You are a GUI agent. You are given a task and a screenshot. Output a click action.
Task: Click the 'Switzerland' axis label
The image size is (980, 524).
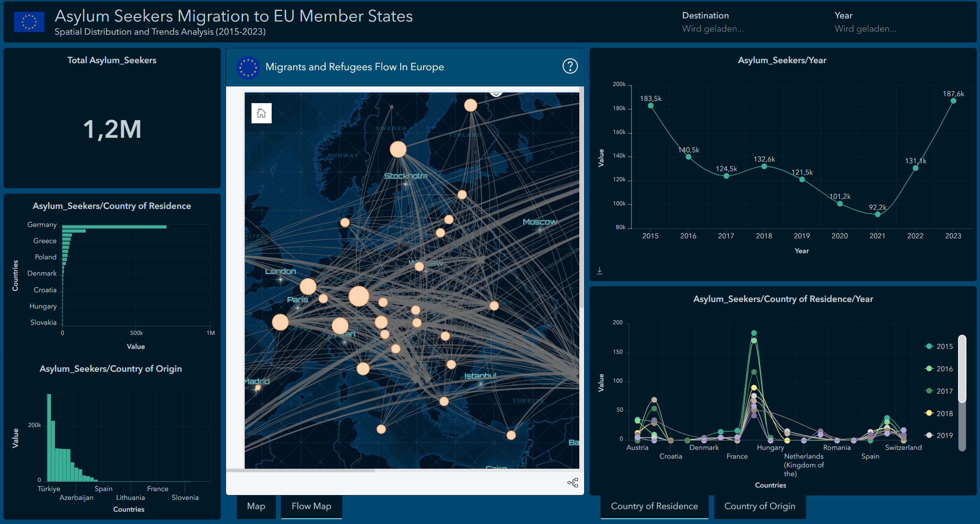click(903, 448)
